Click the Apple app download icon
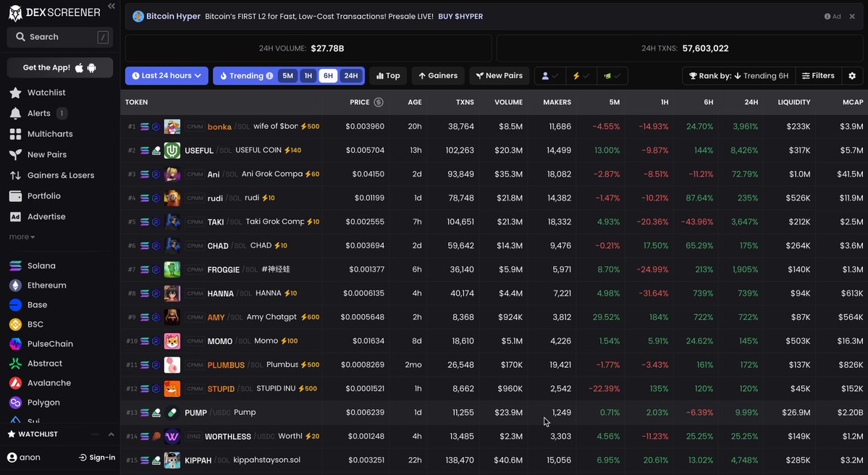Screen dimensions: 868x475 (x=79, y=67)
